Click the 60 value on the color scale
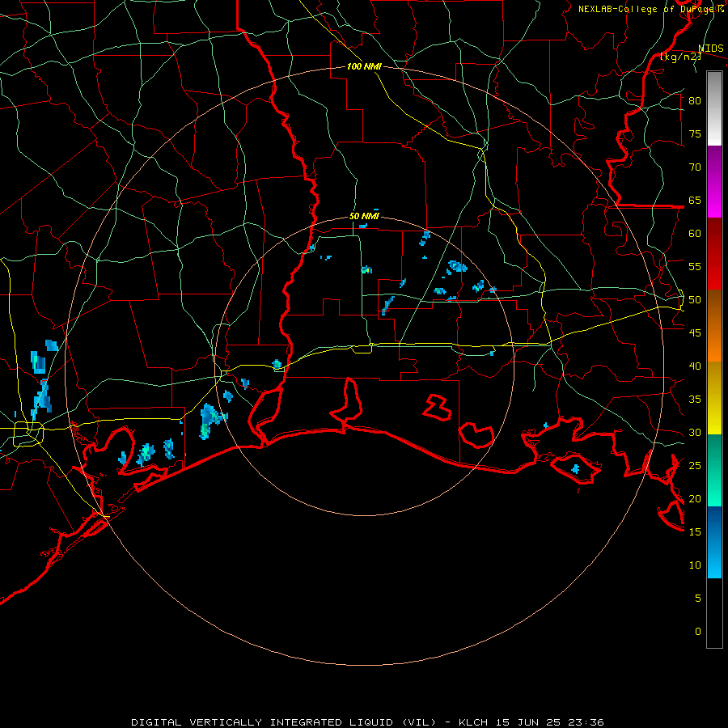The width and height of the screenshot is (728, 728). [x=695, y=234]
